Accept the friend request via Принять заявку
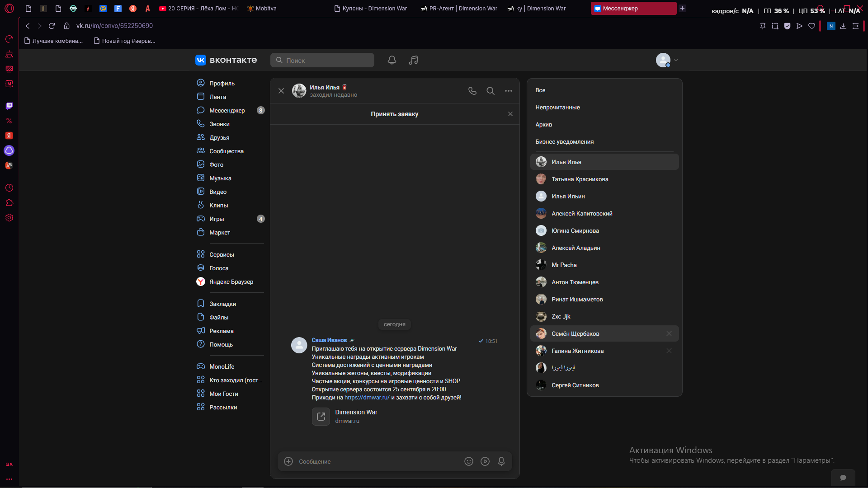 tap(394, 114)
